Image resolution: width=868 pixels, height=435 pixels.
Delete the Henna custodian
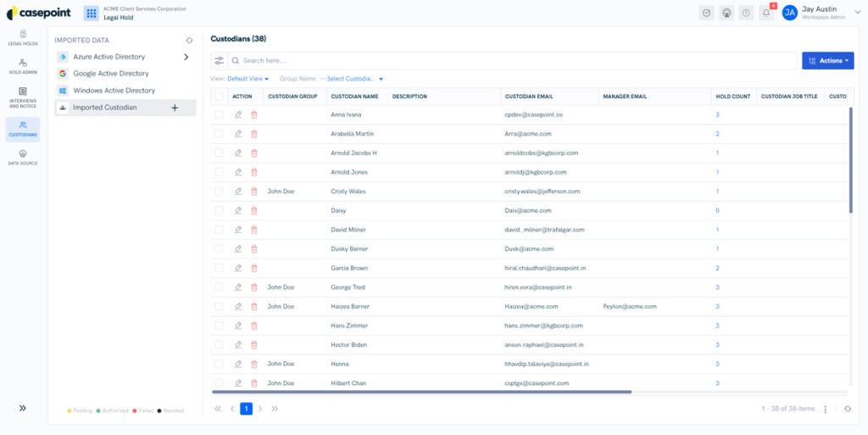[x=254, y=364]
